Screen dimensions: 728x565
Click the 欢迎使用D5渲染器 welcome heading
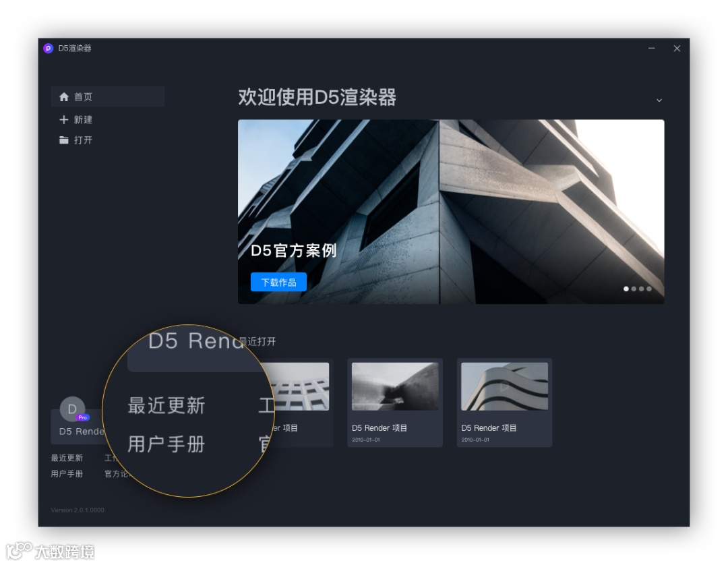pos(317,98)
